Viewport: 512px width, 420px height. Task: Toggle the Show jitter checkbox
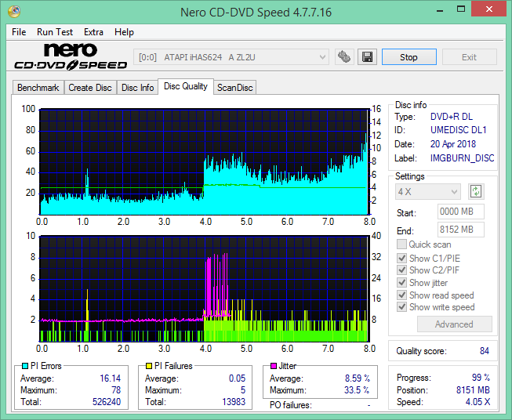click(x=401, y=283)
